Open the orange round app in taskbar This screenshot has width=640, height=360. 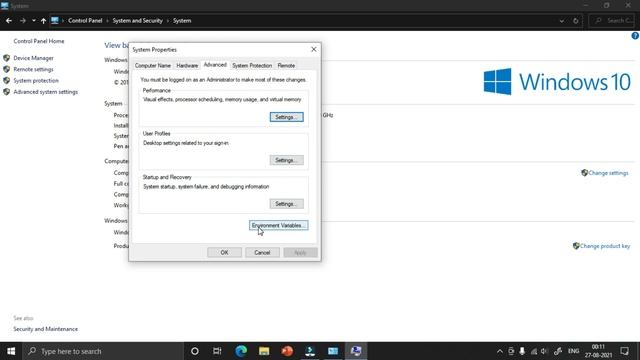coord(287,351)
